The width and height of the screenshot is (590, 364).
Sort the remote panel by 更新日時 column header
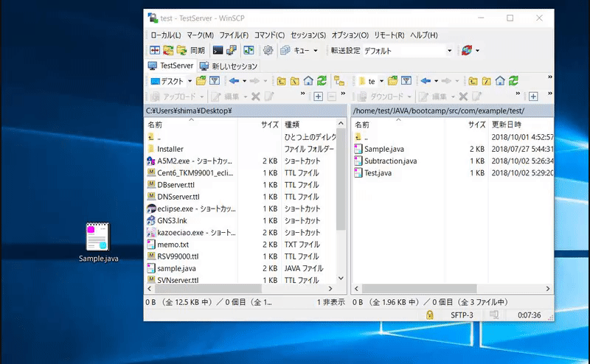pyautogui.click(x=521, y=125)
